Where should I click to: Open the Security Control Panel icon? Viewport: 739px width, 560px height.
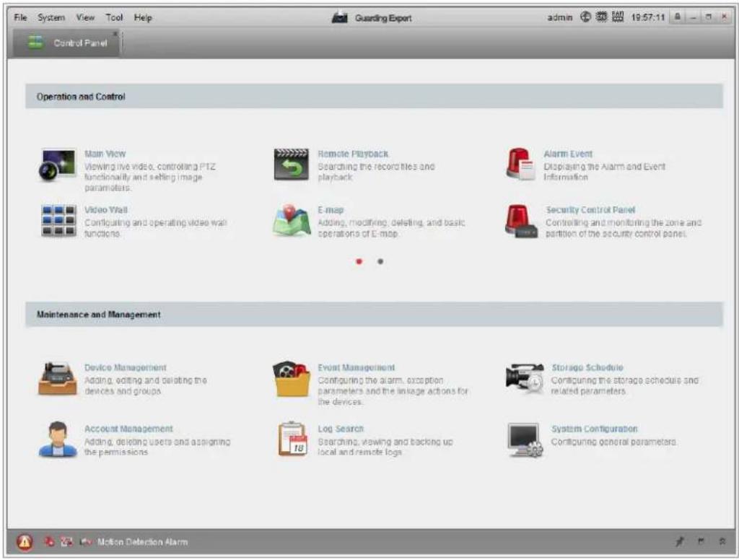coord(521,221)
